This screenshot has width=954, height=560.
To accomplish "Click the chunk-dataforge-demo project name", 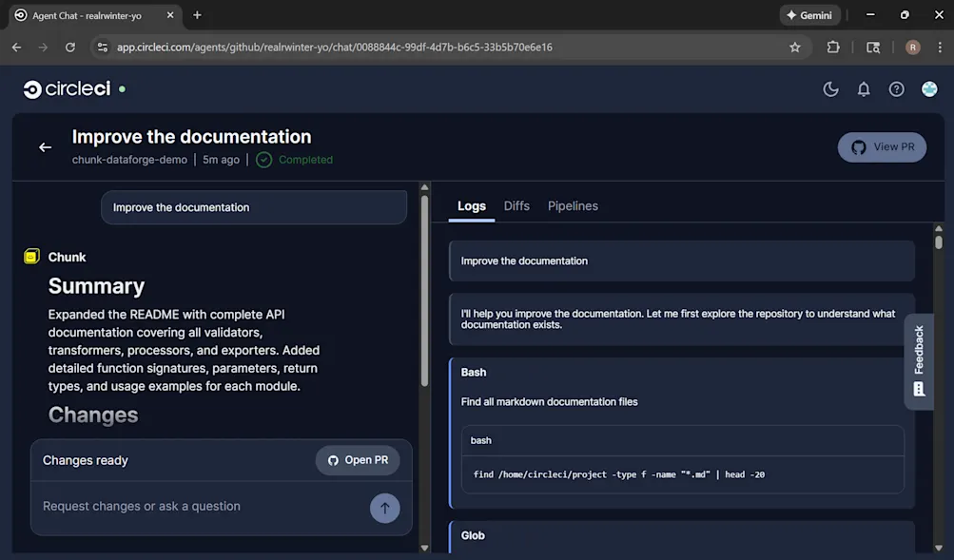I will tap(129, 160).
